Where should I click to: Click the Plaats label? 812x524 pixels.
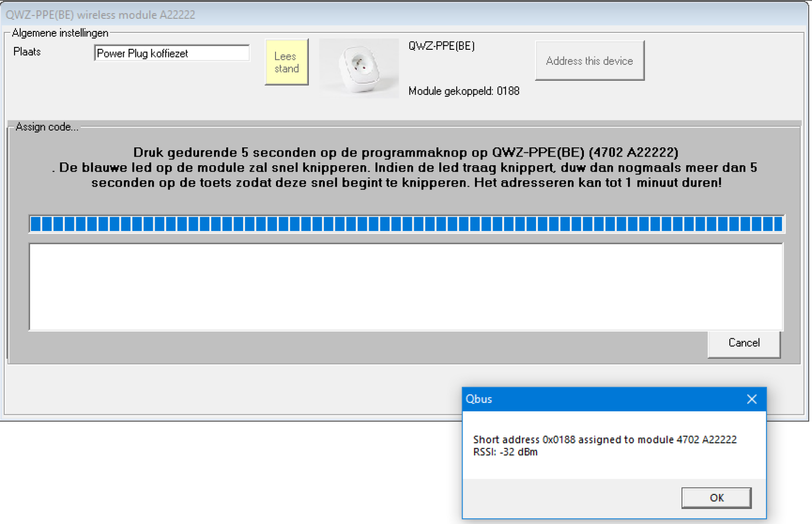[x=27, y=52]
